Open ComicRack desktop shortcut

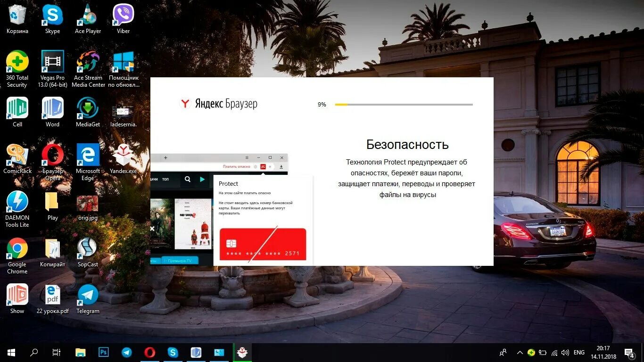[17, 159]
